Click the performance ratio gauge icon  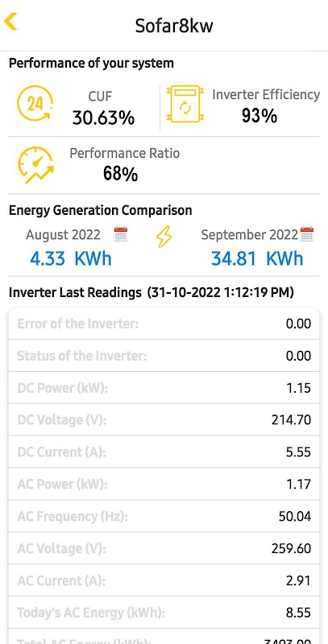click(35, 165)
